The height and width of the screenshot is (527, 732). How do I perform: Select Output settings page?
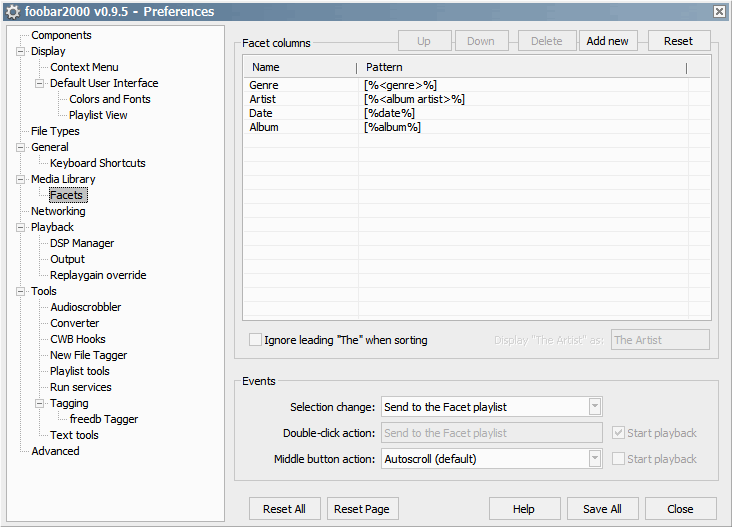coord(68,260)
